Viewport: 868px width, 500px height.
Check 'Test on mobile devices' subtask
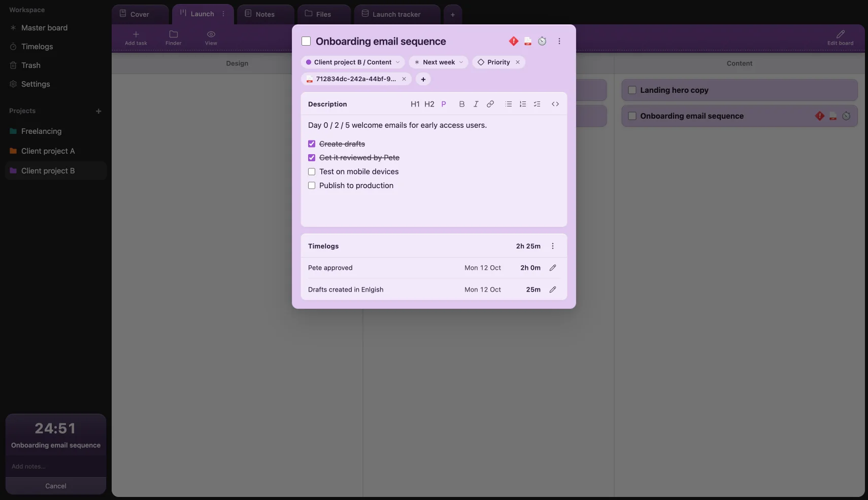[x=312, y=172]
